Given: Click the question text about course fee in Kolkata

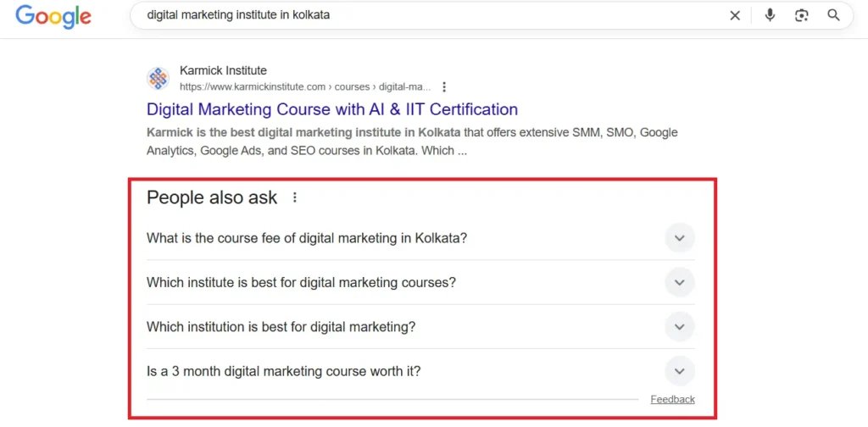Looking at the screenshot, I should coord(306,238).
